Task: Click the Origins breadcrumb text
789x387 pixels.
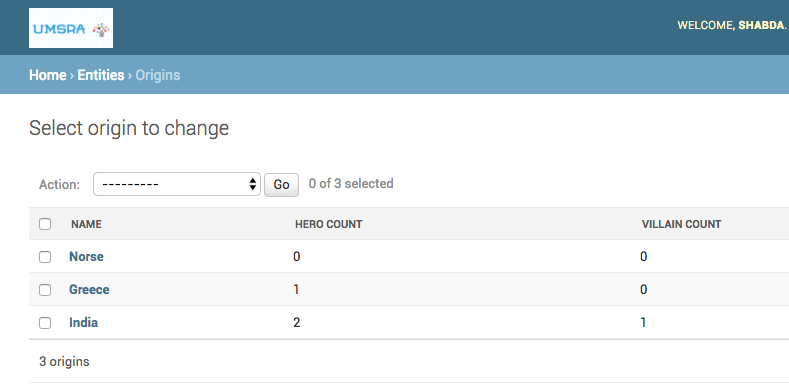Action: click(158, 75)
